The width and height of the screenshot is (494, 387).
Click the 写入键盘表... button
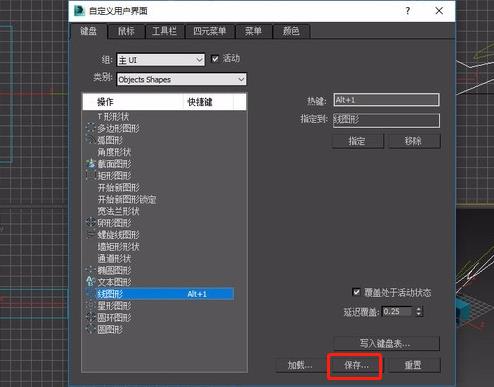click(x=386, y=343)
